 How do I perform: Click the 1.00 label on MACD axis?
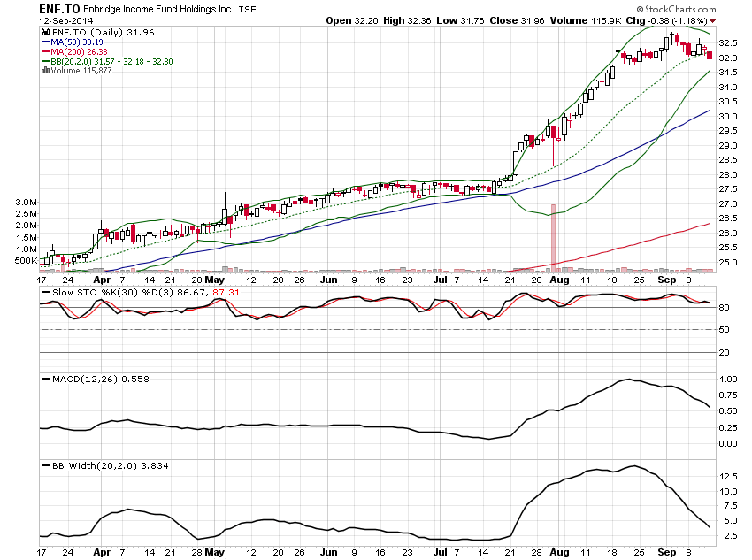coord(728,380)
